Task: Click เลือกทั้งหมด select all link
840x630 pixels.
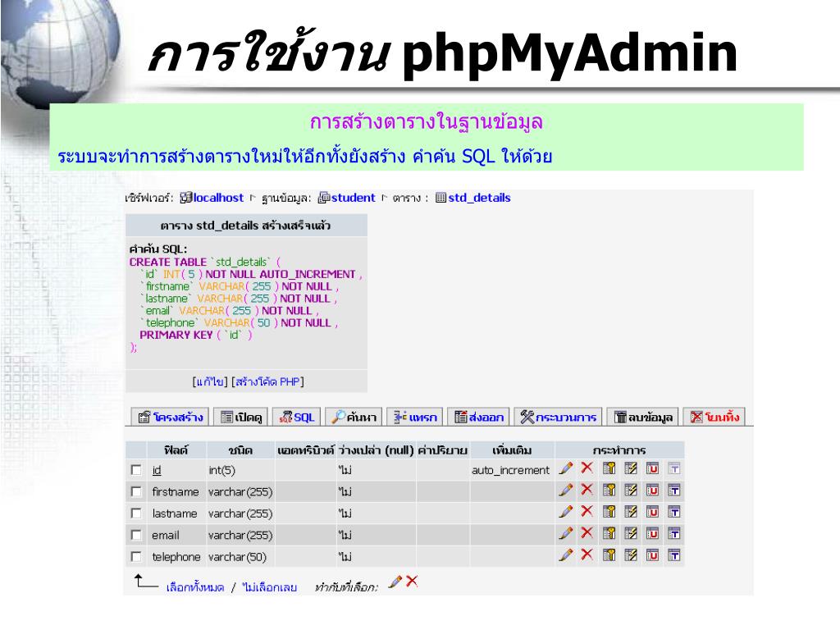Action: [195, 587]
